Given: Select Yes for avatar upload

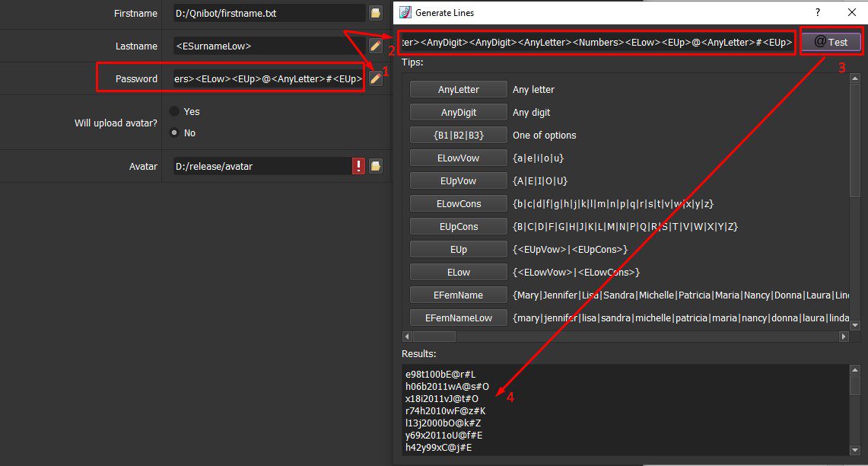Looking at the screenshot, I should (174, 111).
